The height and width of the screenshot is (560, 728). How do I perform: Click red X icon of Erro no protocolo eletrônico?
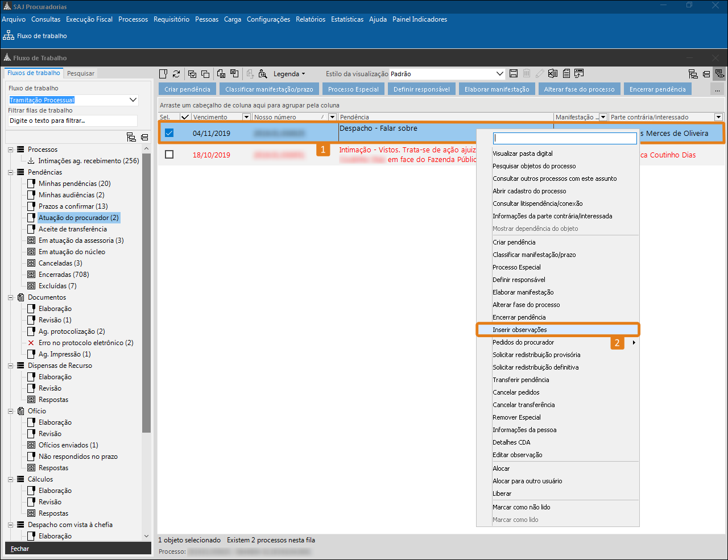[x=31, y=343]
